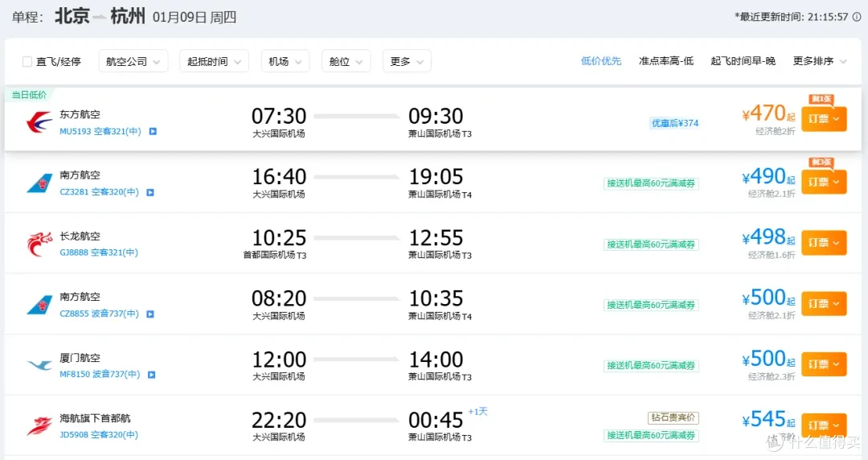Open the 舱位 cabin class dropdown

click(346, 61)
